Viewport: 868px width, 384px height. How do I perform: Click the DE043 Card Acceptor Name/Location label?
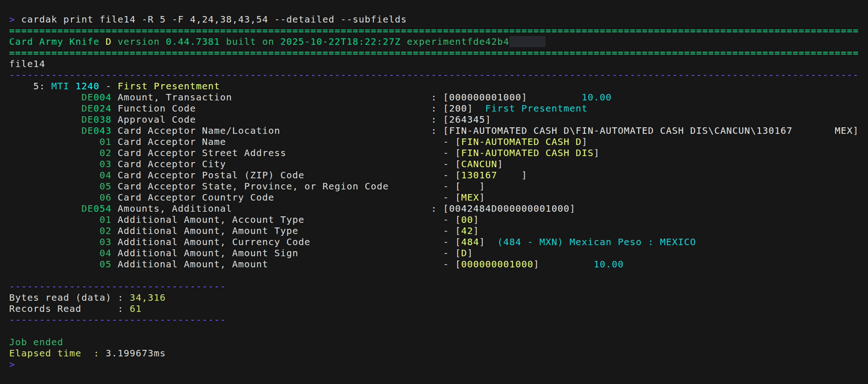point(180,131)
